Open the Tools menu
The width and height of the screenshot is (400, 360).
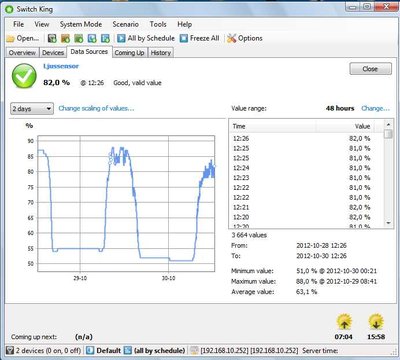(x=158, y=24)
